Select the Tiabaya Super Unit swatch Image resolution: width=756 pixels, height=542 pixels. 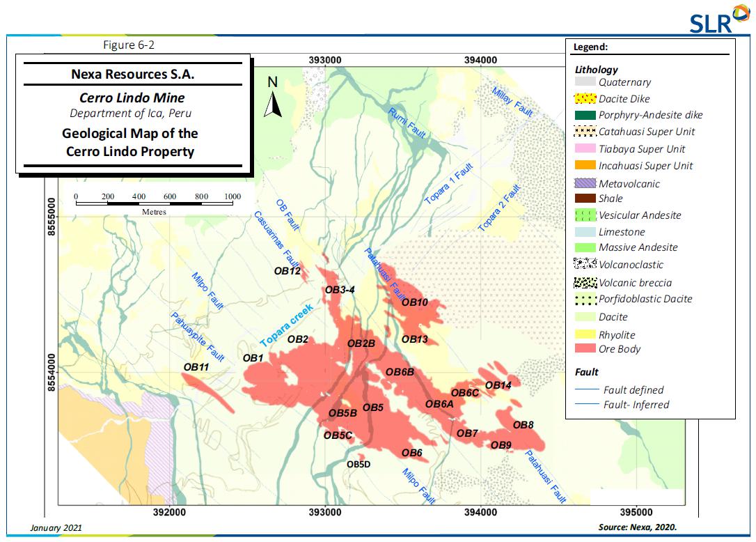tap(585, 148)
